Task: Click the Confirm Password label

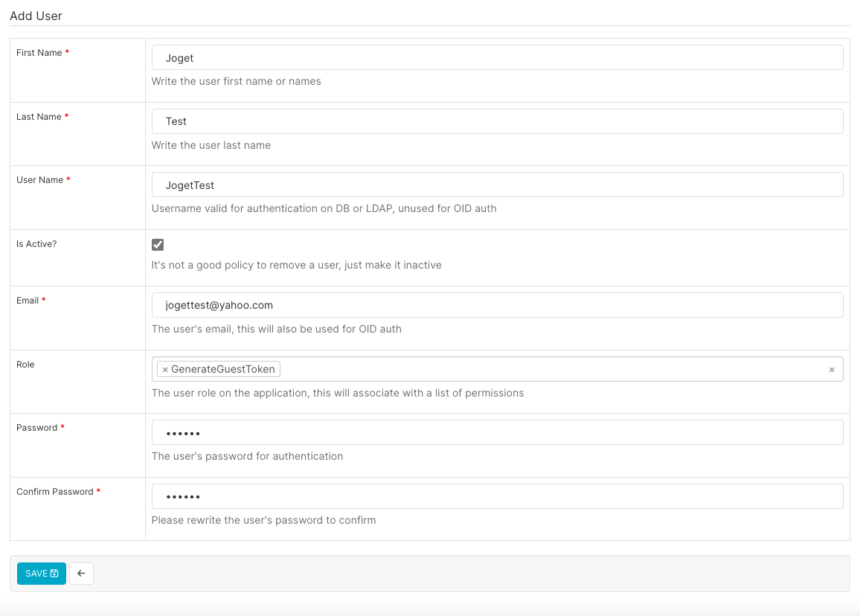Action: [x=55, y=492]
